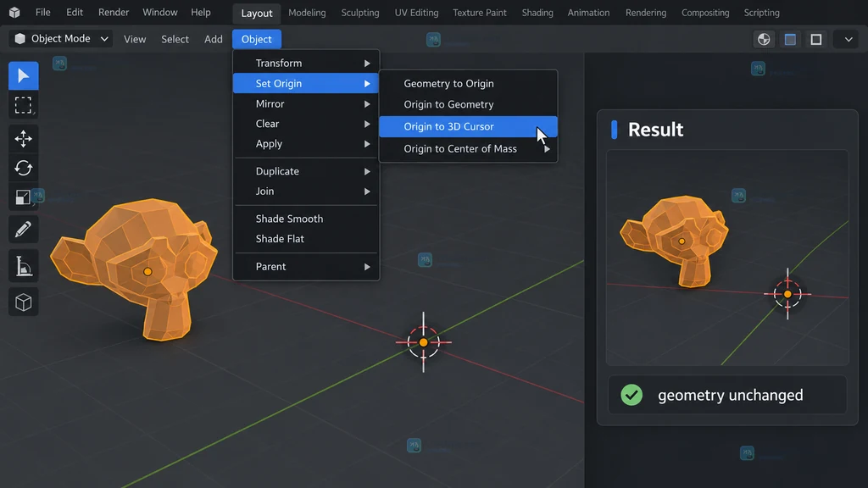Click the 'geometry unchanged' label
This screenshot has width=868, height=488.
point(730,395)
